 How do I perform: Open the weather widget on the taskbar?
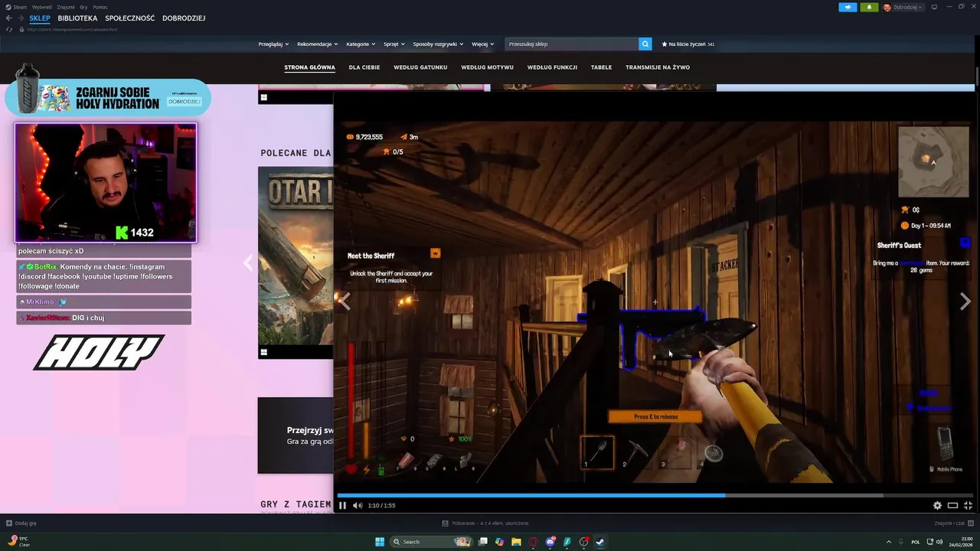click(19, 542)
